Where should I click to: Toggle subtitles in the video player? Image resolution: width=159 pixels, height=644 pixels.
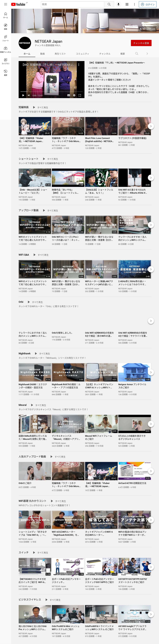pyautogui.click(x=69, y=95)
